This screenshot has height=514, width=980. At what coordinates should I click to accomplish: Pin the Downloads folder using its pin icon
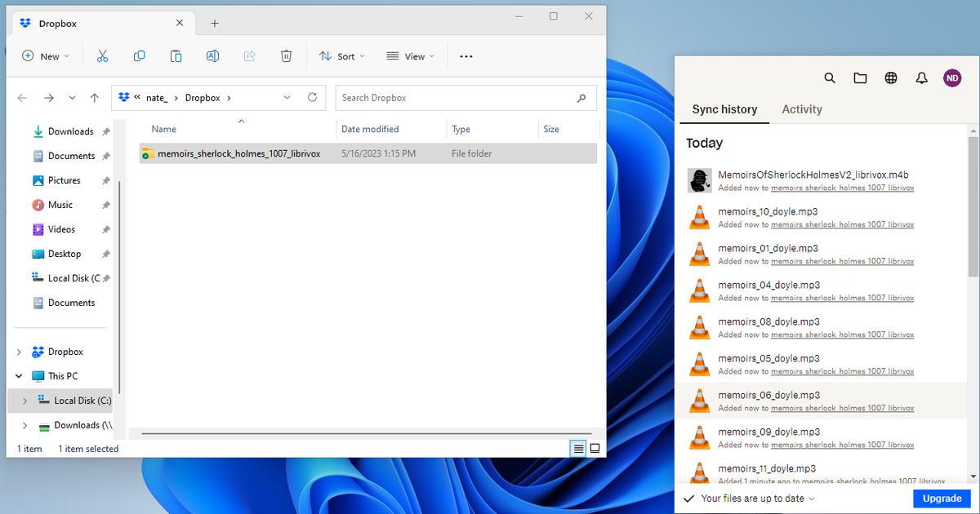point(106,131)
